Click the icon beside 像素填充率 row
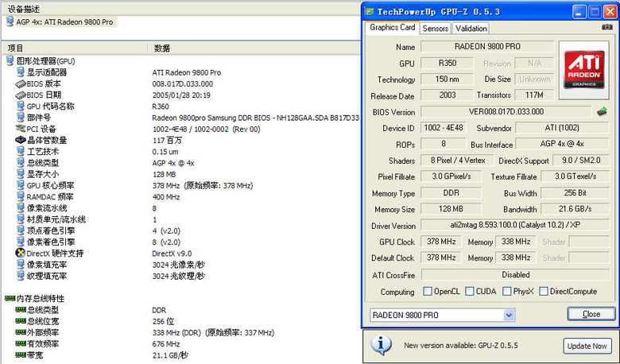620x364 pixels. tap(21, 265)
